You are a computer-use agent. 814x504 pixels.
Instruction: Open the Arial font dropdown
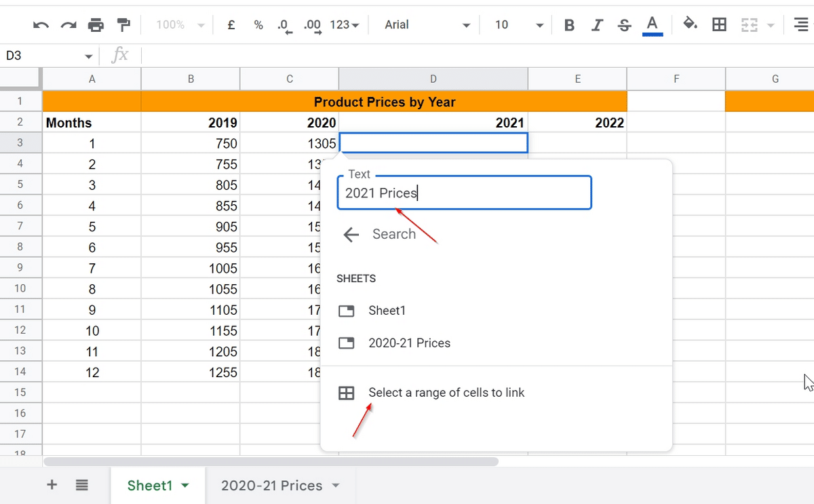427,25
